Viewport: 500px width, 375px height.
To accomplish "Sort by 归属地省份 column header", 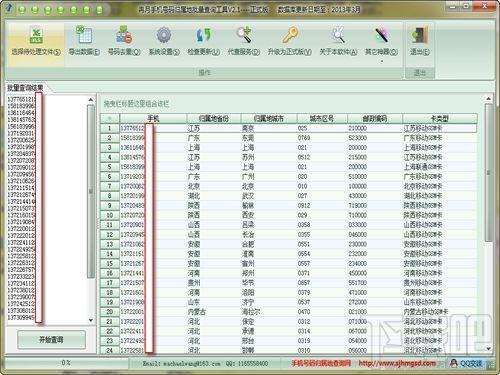I will click(x=214, y=118).
